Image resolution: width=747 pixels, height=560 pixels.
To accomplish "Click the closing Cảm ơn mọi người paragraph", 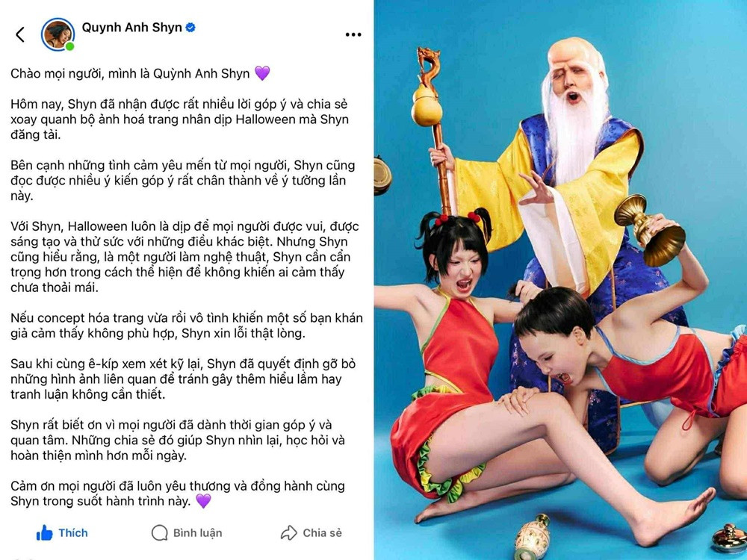I will point(178,494).
